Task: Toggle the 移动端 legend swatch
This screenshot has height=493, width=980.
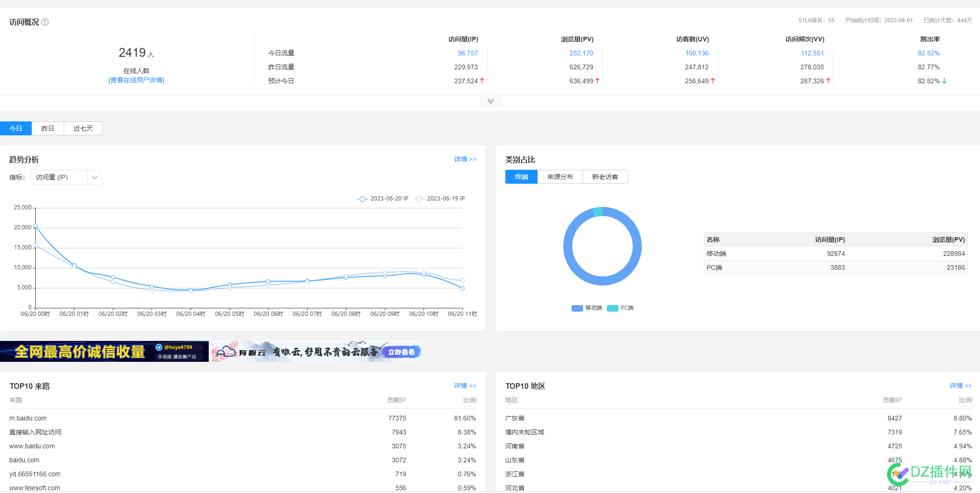Action: pos(587,308)
